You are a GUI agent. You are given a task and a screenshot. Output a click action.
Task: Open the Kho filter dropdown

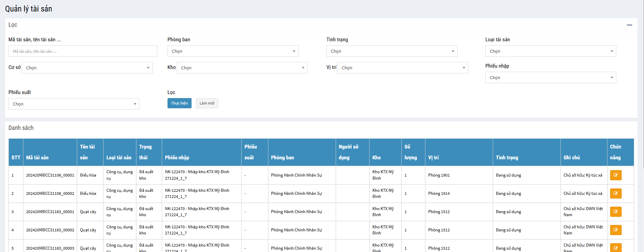coord(242,68)
